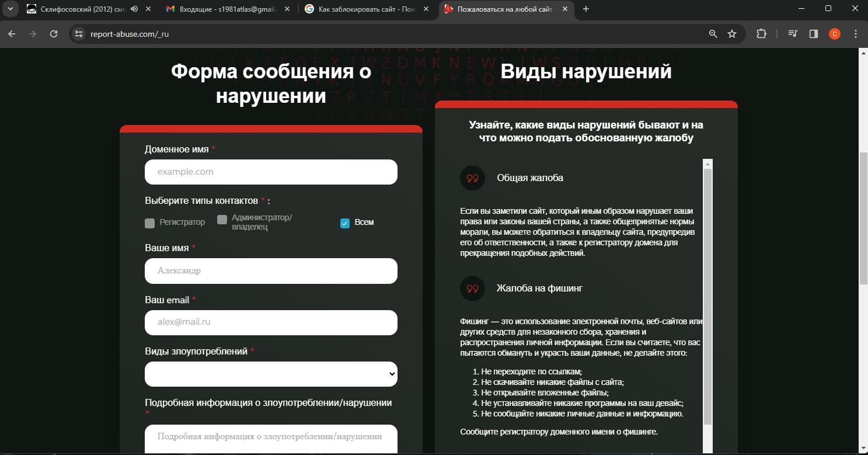The height and width of the screenshot is (455, 868).
Task: Open the page zoom magnifier icon
Action: click(x=713, y=34)
